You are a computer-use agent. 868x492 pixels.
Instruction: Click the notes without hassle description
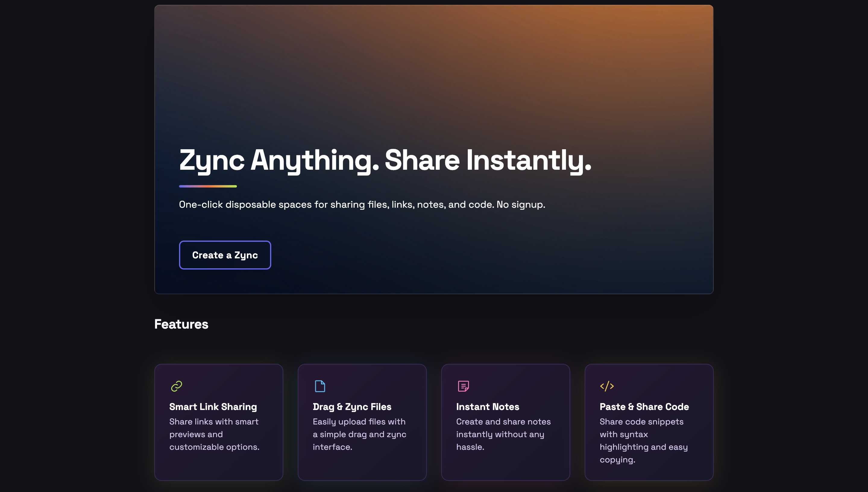(503, 434)
